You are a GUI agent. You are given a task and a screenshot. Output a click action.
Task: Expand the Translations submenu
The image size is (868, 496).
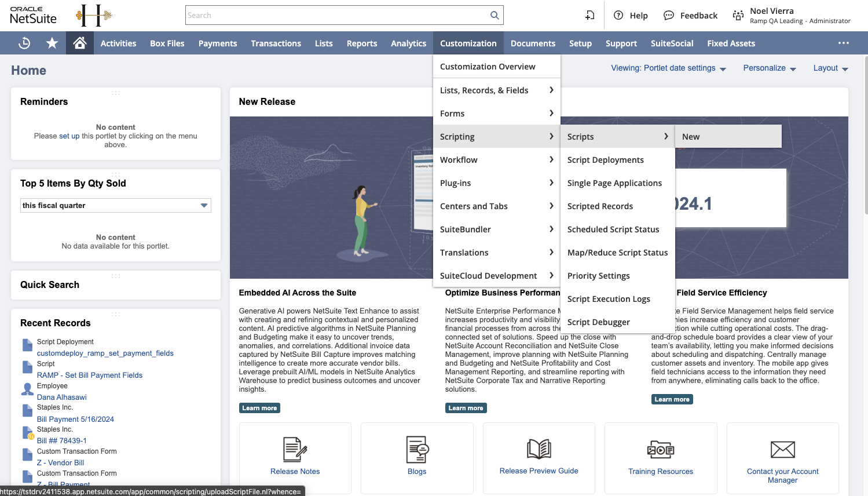[497, 252]
